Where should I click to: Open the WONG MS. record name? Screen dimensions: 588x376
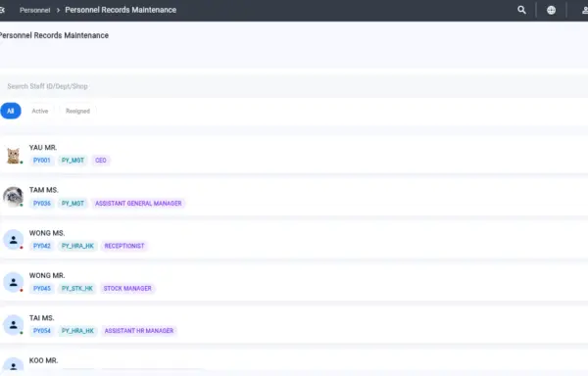coord(47,233)
